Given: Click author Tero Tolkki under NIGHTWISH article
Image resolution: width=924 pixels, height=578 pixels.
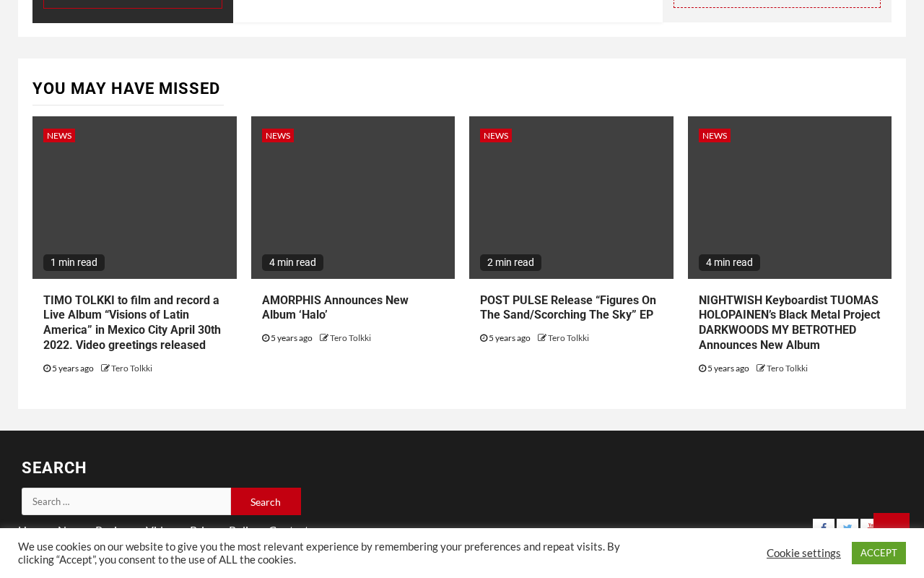Looking at the screenshot, I should pyautogui.click(x=787, y=368).
